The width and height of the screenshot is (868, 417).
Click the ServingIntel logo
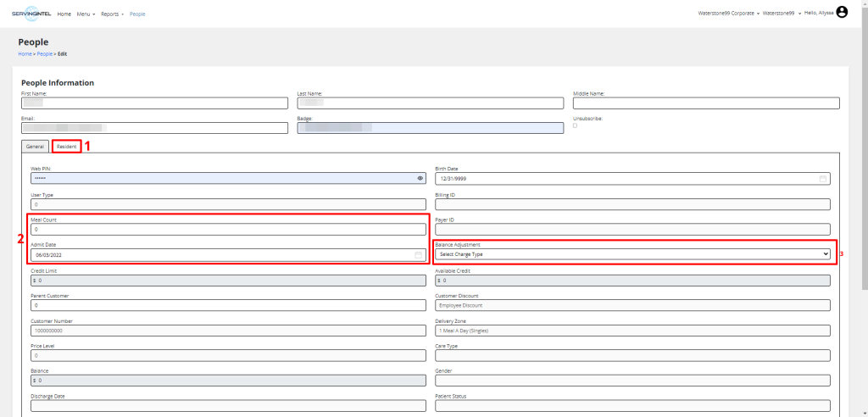click(32, 14)
